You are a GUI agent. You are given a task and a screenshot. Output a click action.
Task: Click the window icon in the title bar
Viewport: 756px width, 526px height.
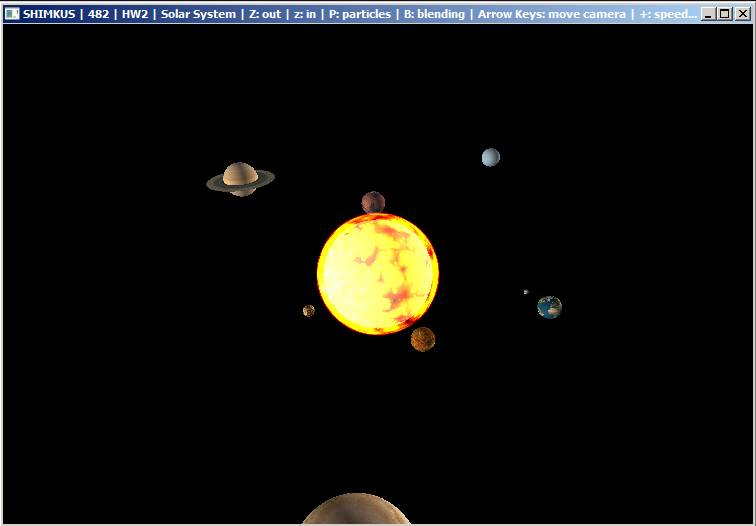[x=12, y=14]
